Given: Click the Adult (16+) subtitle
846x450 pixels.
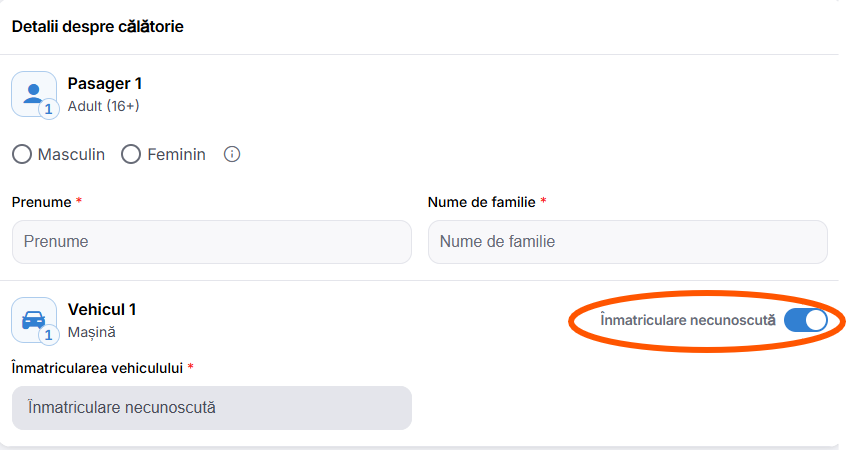Looking at the screenshot, I should pos(104,106).
